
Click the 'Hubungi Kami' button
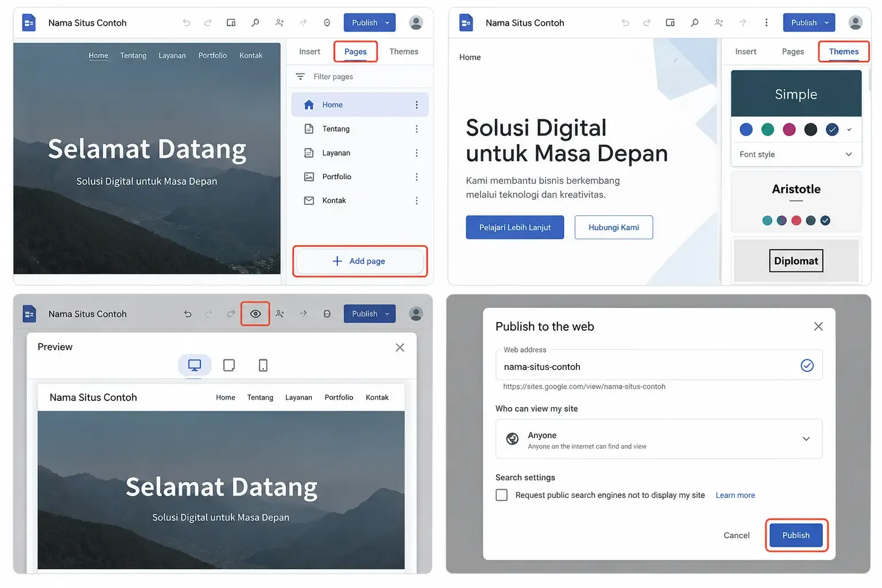[x=614, y=227]
